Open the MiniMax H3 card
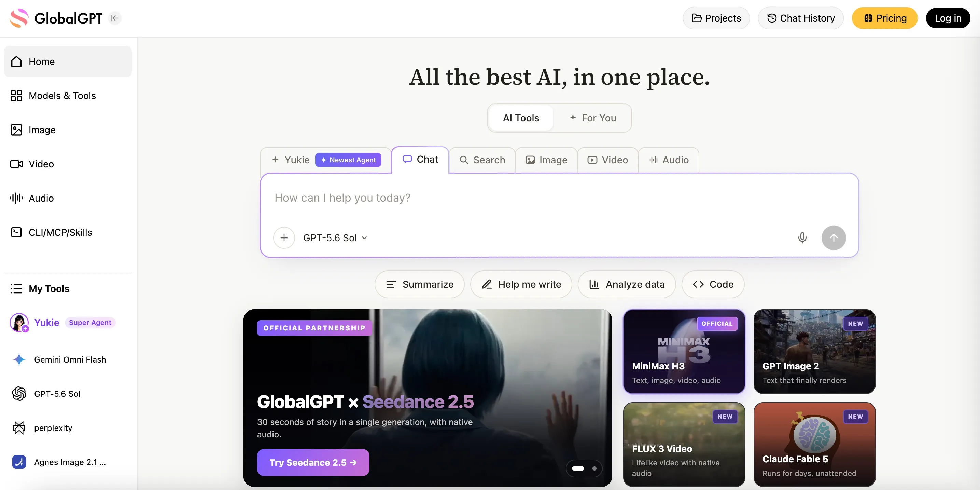 tap(684, 351)
